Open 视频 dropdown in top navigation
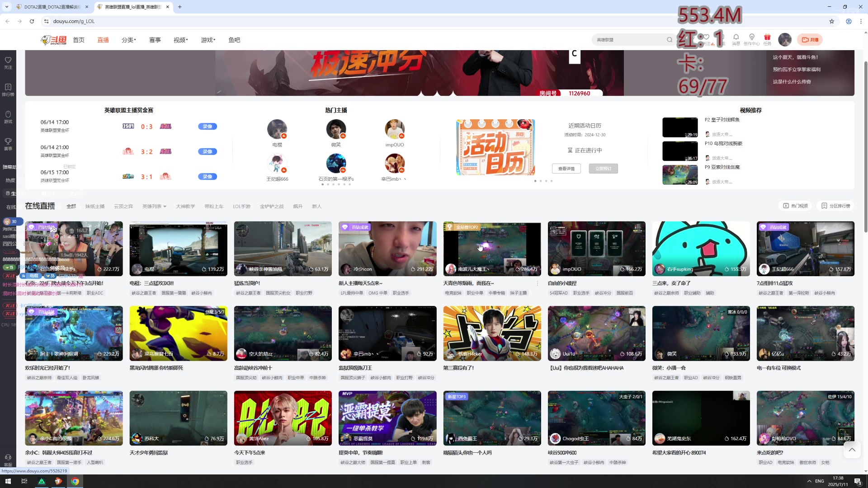Image resolution: width=868 pixels, height=488 pixels. coord(180,40)
